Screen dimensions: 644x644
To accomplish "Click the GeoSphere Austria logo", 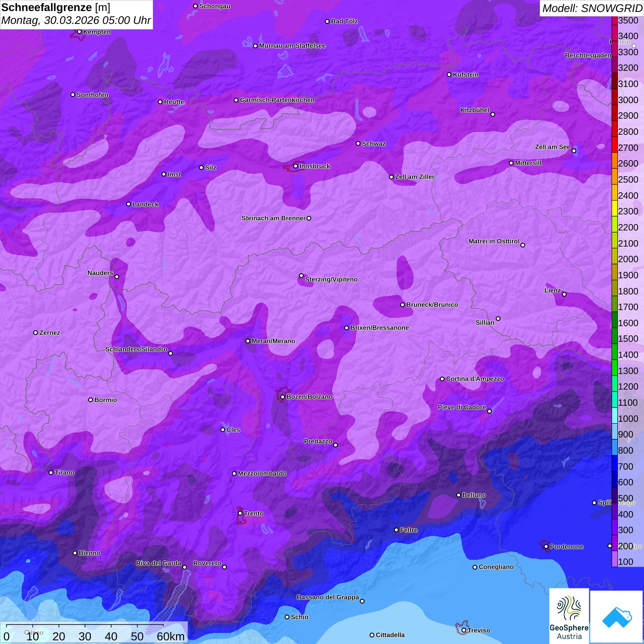I will (569, 615).
